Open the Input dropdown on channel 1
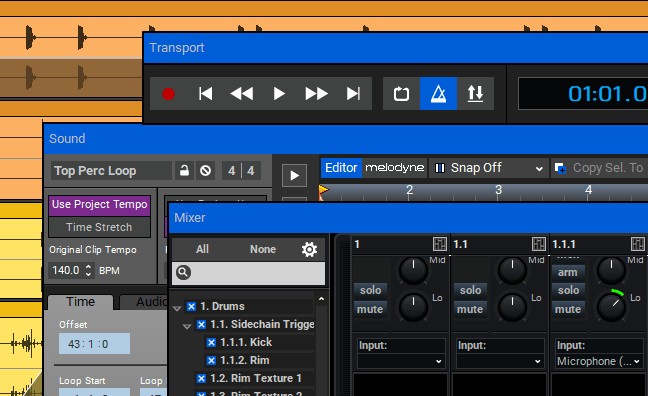Image resolution: width=648 pixels, height=396 pixels. [401, 361]
